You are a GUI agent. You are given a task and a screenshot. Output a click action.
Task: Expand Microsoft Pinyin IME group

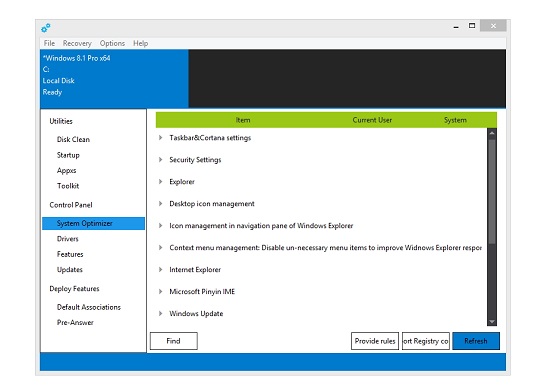pyautogui.click(x=160, y=291)
